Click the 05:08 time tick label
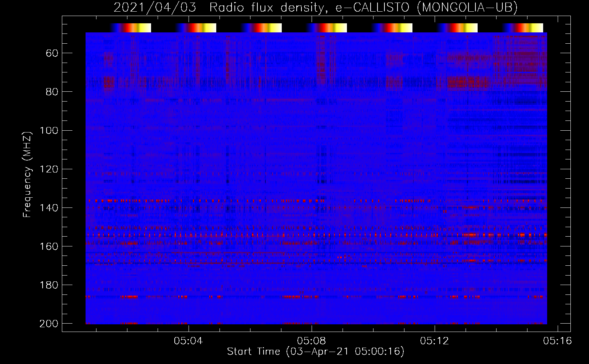This screenshot has width=589, height=364. (x=311, y=341)
